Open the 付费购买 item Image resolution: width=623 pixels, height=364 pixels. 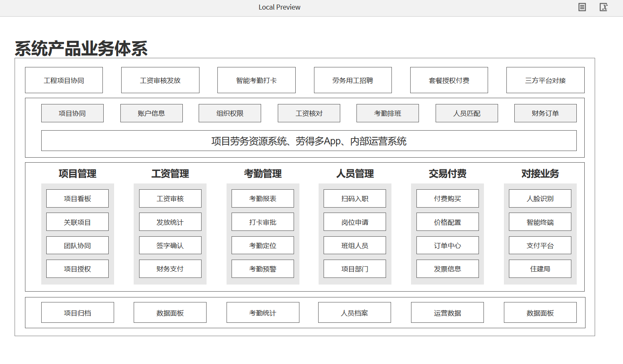(448, 198)
